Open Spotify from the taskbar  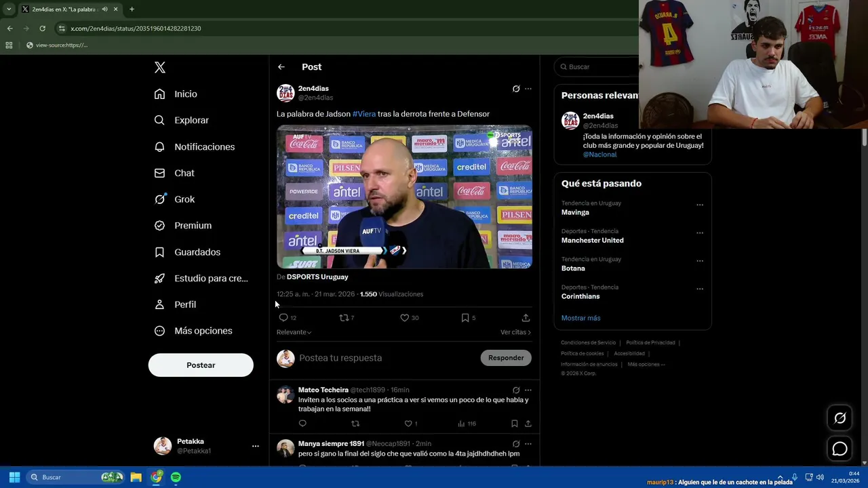click(176, 477)
